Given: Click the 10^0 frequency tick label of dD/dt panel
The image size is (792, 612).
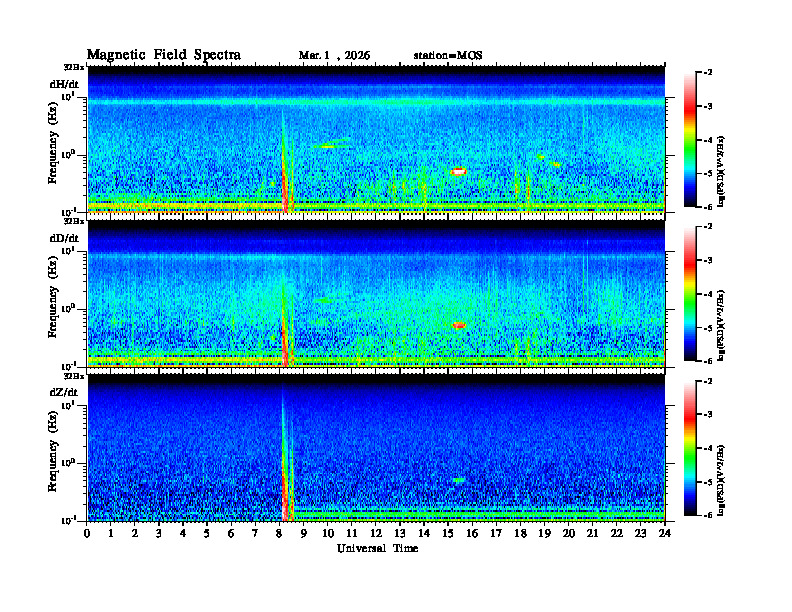Looking at the screenshot, I should coord(68,308).
